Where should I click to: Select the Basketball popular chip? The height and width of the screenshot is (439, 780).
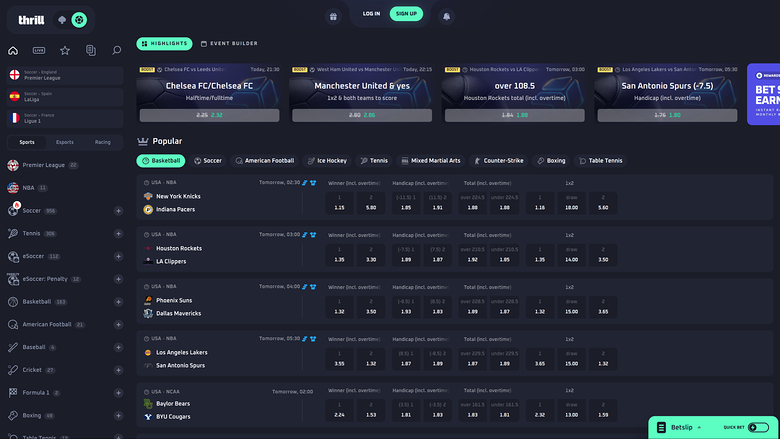coord(161,161)
